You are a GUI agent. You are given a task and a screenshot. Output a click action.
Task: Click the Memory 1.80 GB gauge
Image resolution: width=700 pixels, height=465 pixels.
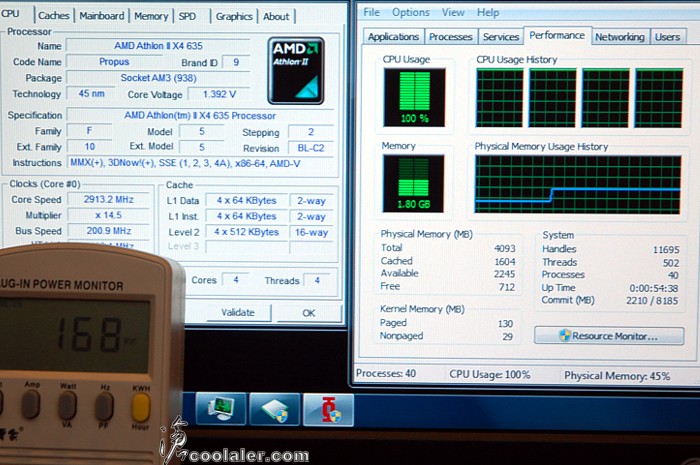click(x=413, y=183)
